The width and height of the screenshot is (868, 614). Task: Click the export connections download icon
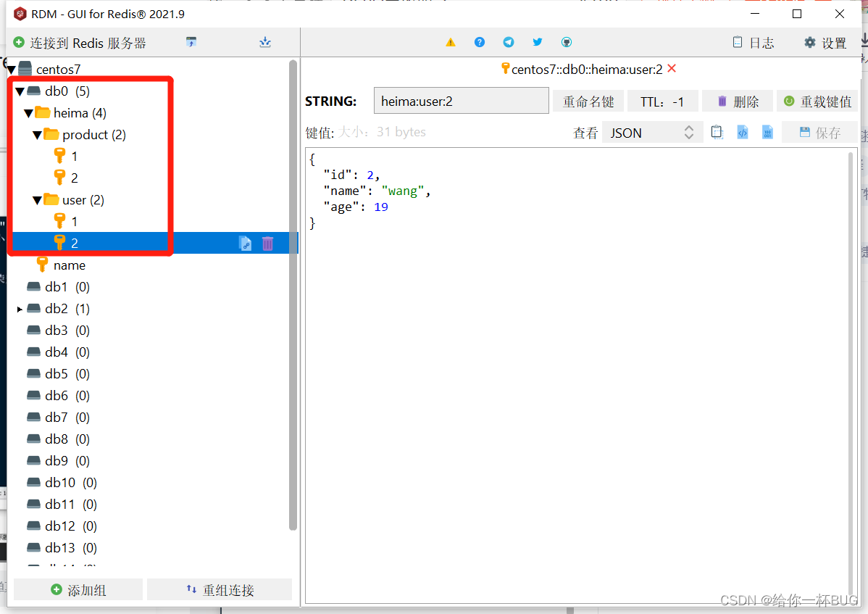coord(265,42)
